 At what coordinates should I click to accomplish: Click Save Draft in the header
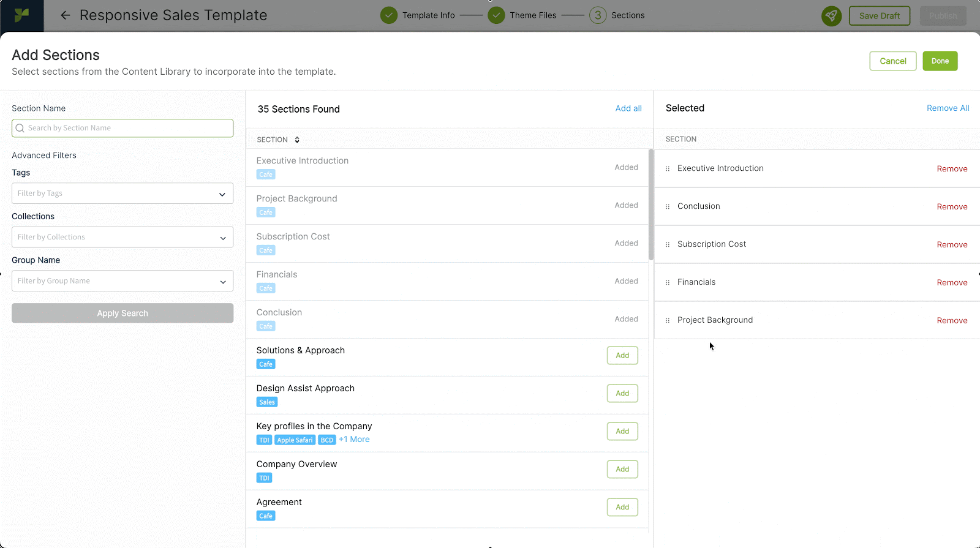click(x=880, y=16)
